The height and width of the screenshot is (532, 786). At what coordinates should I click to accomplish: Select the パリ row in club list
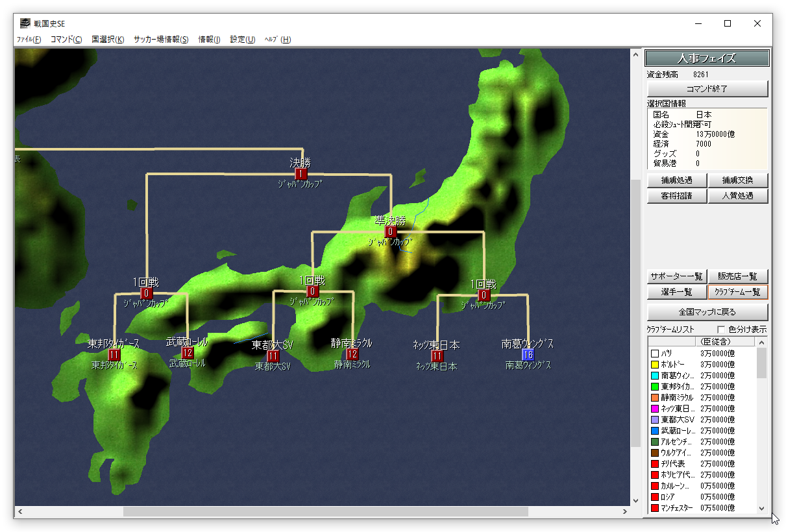[701, 354]
